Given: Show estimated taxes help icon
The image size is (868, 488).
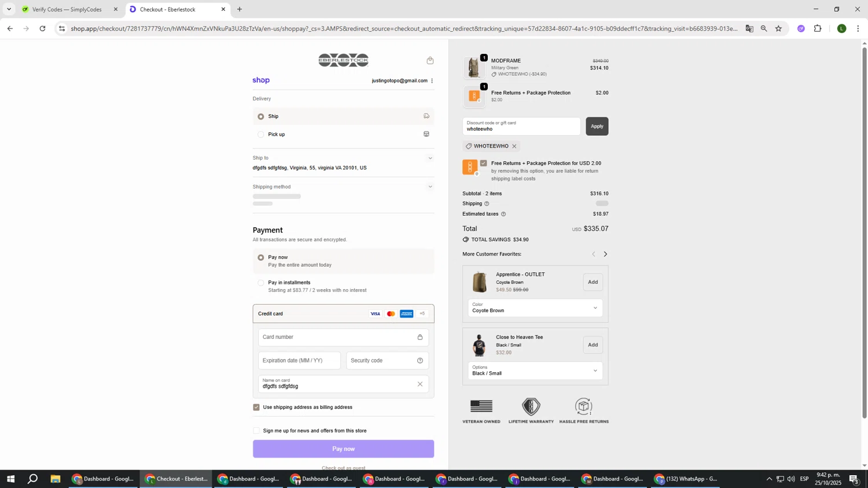Looking at the screenshot, I should coord(503,214).
